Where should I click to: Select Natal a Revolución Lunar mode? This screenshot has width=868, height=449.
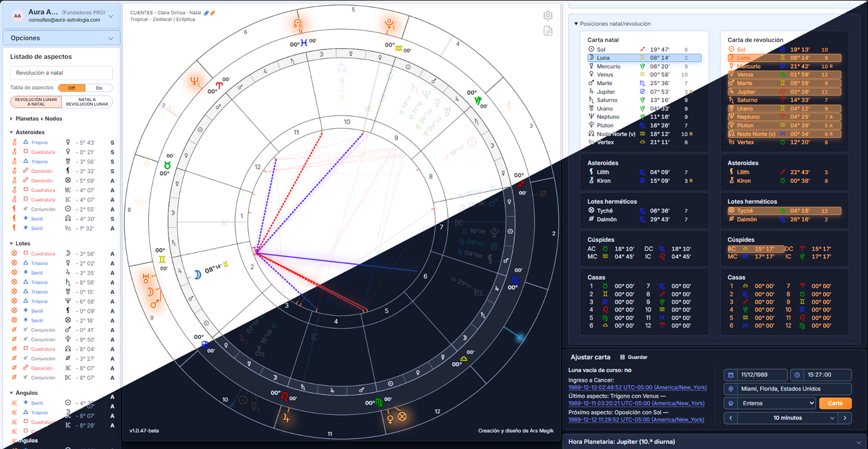point(87,102)
